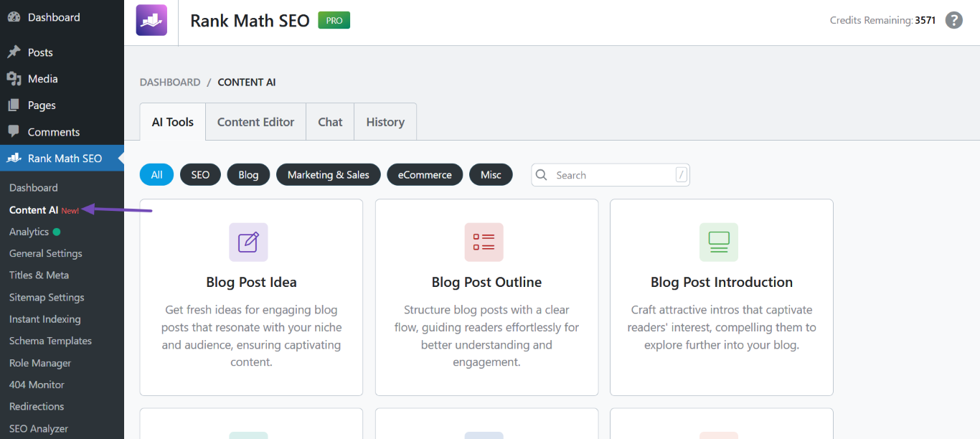This screenshot has width=980, height=439.
Task: Filter tools by Misc
Action: pos(491,175)
